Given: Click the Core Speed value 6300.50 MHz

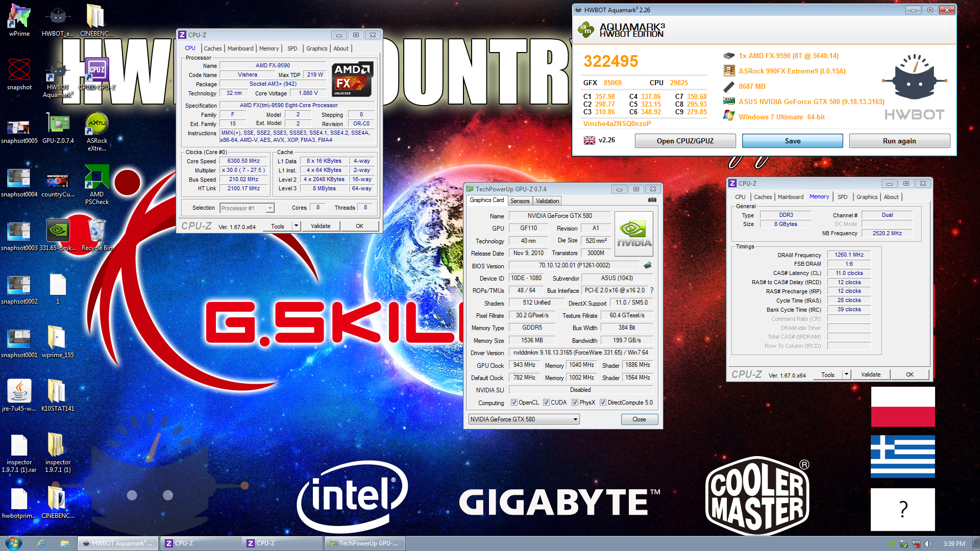Looking at the screenshot, I should tap(244, 161).
